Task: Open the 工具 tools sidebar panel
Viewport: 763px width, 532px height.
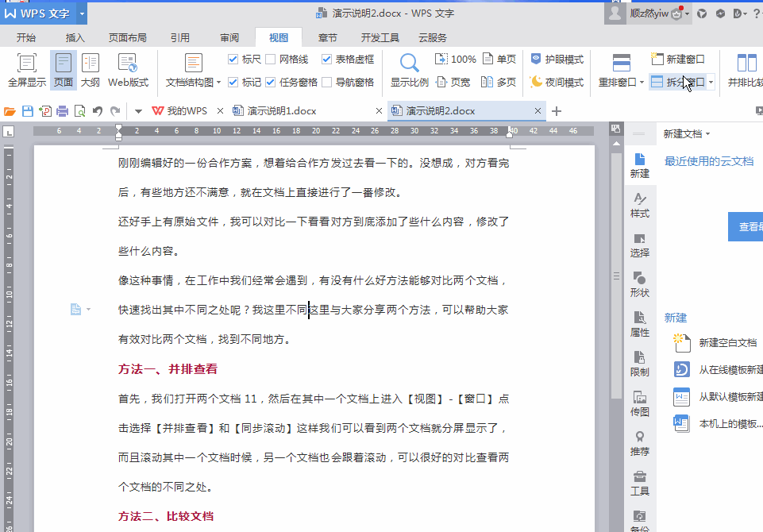Action: point(640,484)
